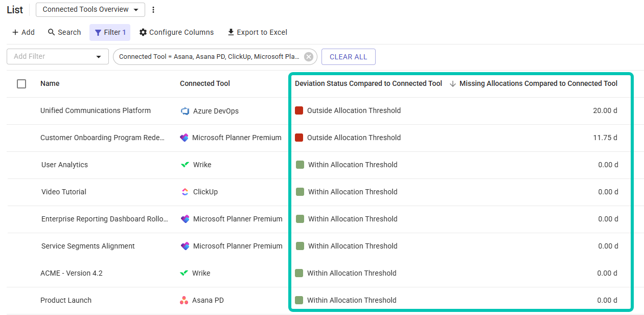644x315 pixels.
Task: Open Customer Onboarding Program project row
Action: point(103,138)
